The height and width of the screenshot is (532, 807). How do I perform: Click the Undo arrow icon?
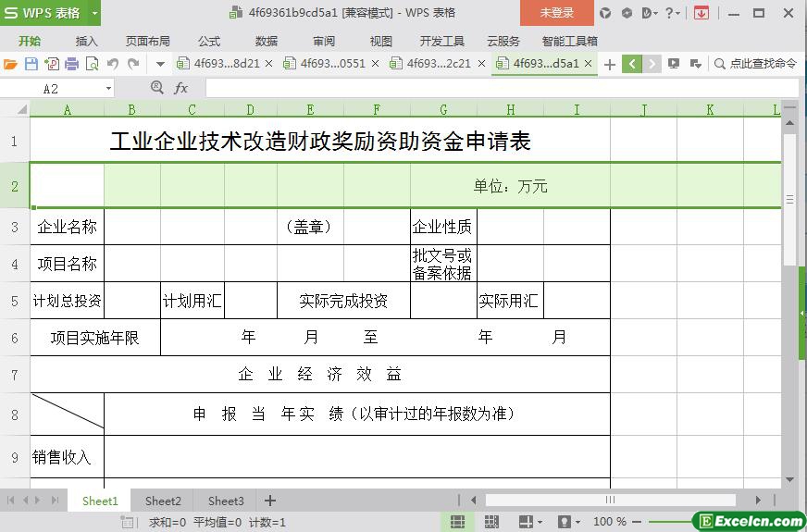pyautogui.click(x=113, y=64)
